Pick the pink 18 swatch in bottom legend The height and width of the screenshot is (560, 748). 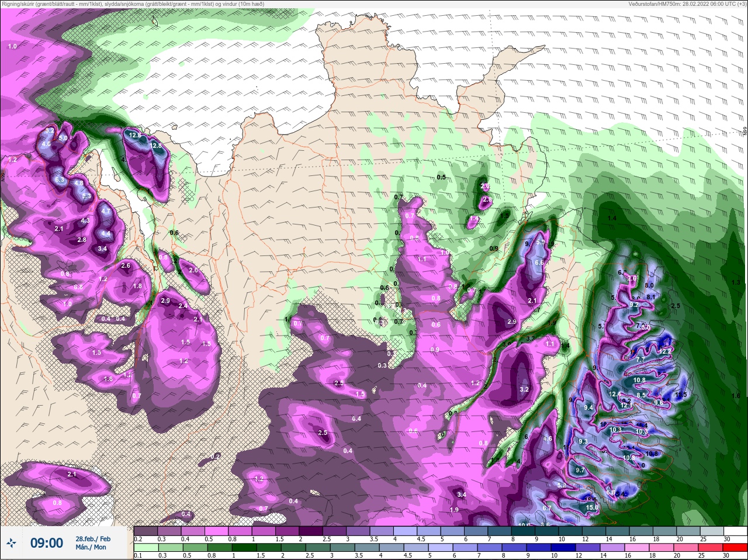point(662,548)
